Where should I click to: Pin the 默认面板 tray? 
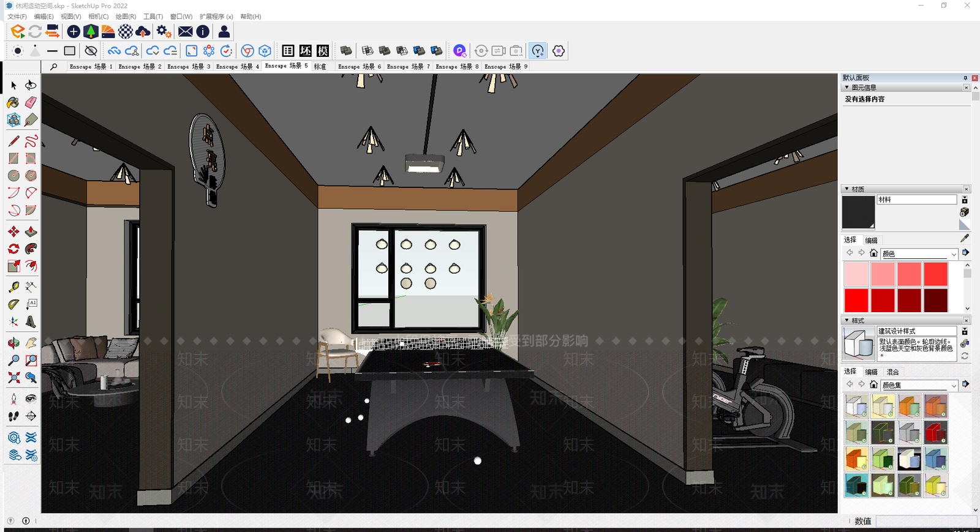[x=965, y=78]
